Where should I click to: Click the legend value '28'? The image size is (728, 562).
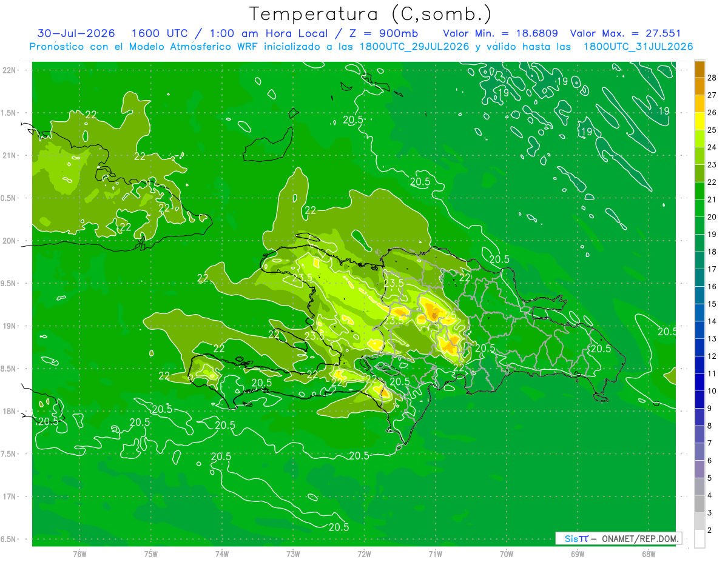(x=712, y=77)
